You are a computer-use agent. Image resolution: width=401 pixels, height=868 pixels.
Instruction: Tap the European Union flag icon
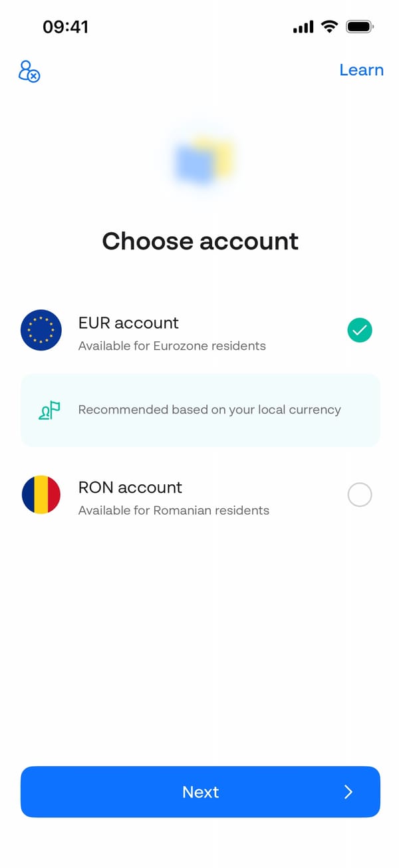[x=41, y=331]
